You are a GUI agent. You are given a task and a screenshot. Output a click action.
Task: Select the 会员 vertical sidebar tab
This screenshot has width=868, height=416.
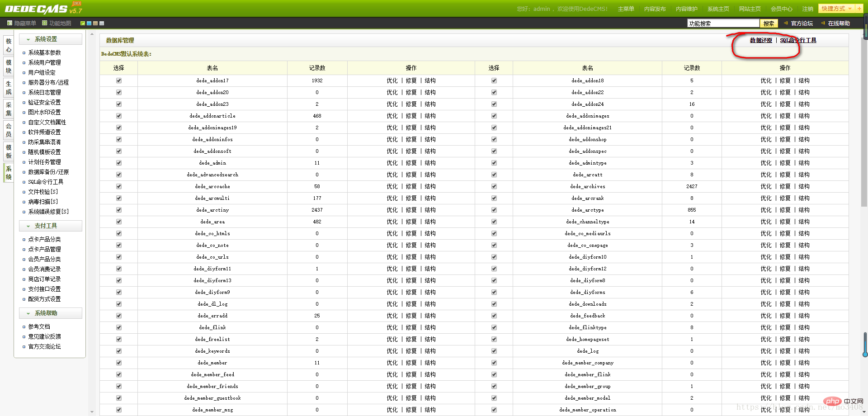point(9,130)
